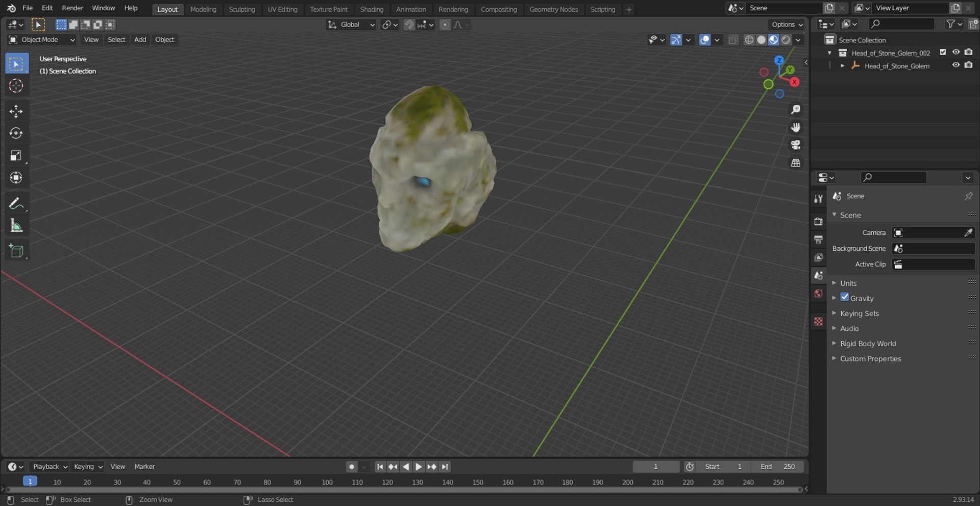Open the Playback popover
980x506 pixels.
50,467
